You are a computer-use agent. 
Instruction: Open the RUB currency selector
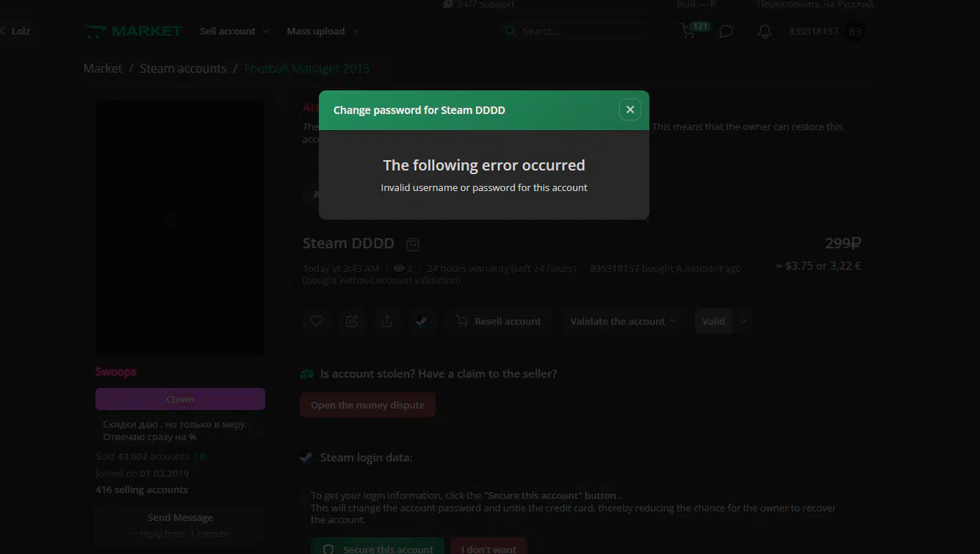click(x=696, y=4)
